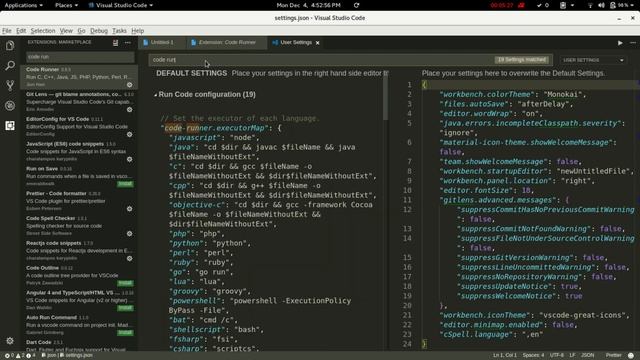Open USER SETTINGS scope dropdown

click(x=593, y=60)
